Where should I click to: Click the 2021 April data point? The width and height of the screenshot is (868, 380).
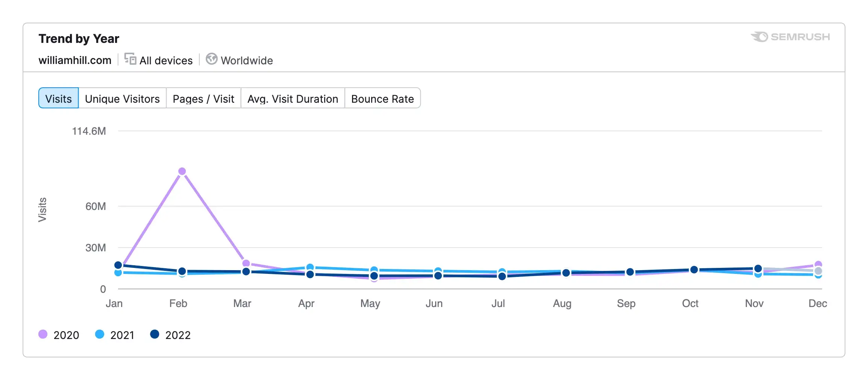click(x=310, y=267)
